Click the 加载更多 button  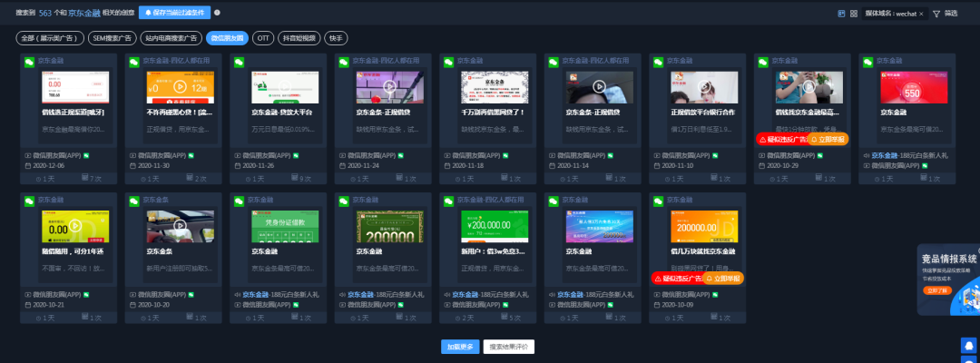coord(460,347)
